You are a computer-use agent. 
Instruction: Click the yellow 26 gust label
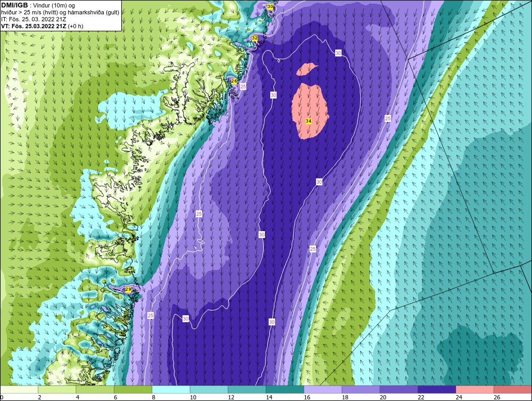click(234, 81)
